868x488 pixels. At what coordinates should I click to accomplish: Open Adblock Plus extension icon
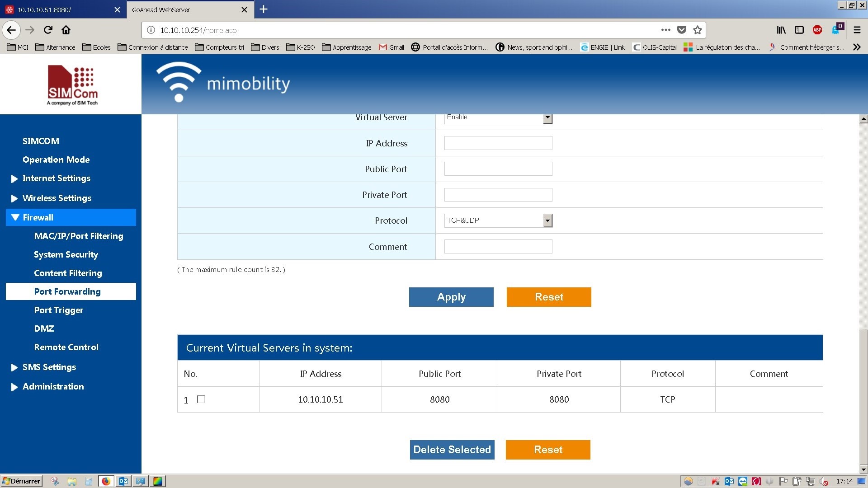(817, 30)
